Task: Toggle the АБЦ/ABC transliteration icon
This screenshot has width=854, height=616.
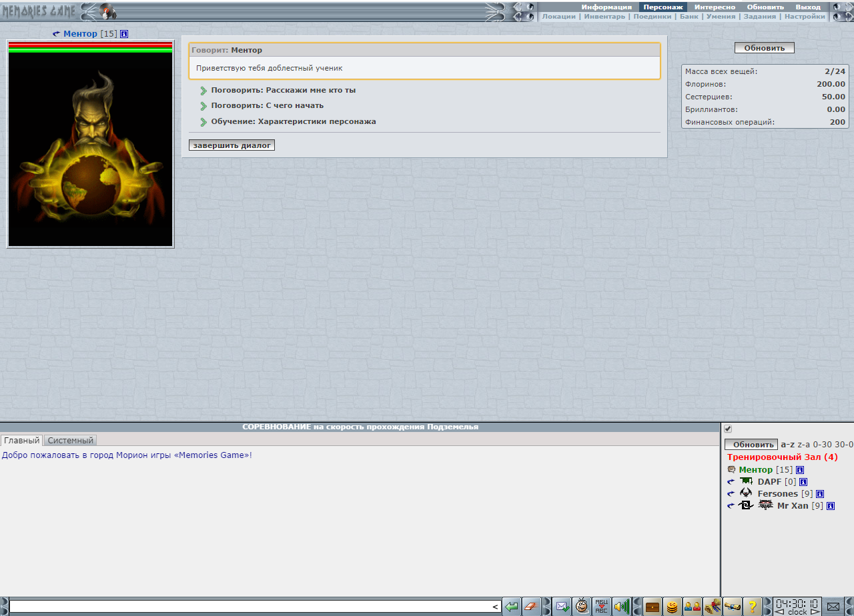Action: pos(602,607)
